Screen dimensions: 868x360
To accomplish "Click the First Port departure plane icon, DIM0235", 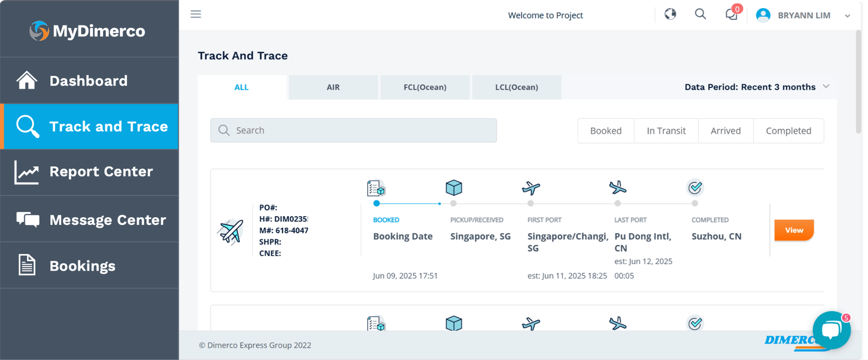I will 531,188.
